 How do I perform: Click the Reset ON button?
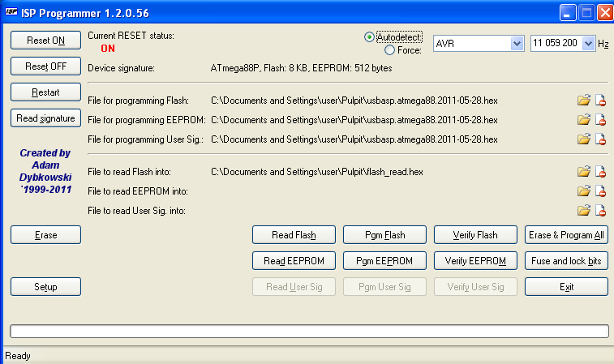pyautogui.click(x=45, y=41)
